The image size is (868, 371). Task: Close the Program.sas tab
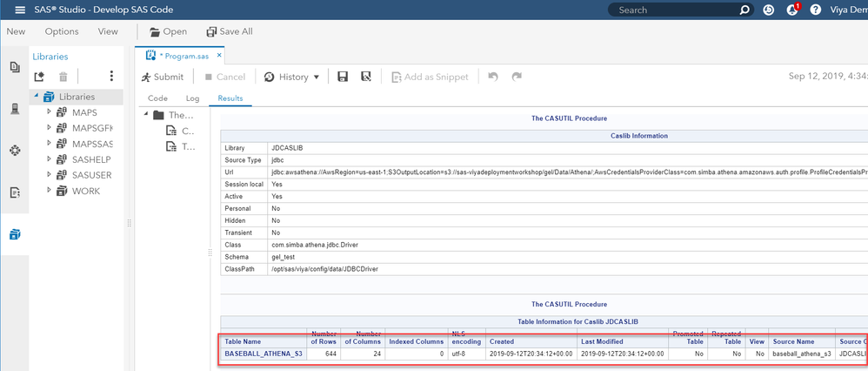(x=219, y=55)
